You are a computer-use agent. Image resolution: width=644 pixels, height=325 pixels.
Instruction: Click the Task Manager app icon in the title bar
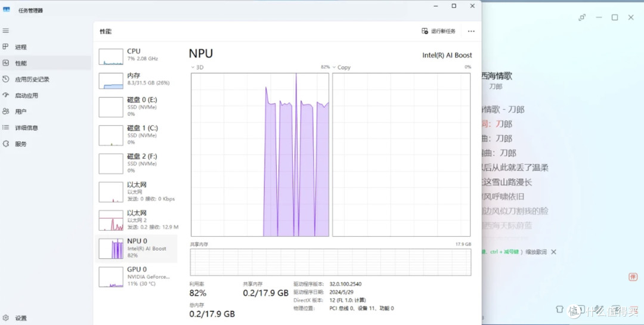coord(6,10)
